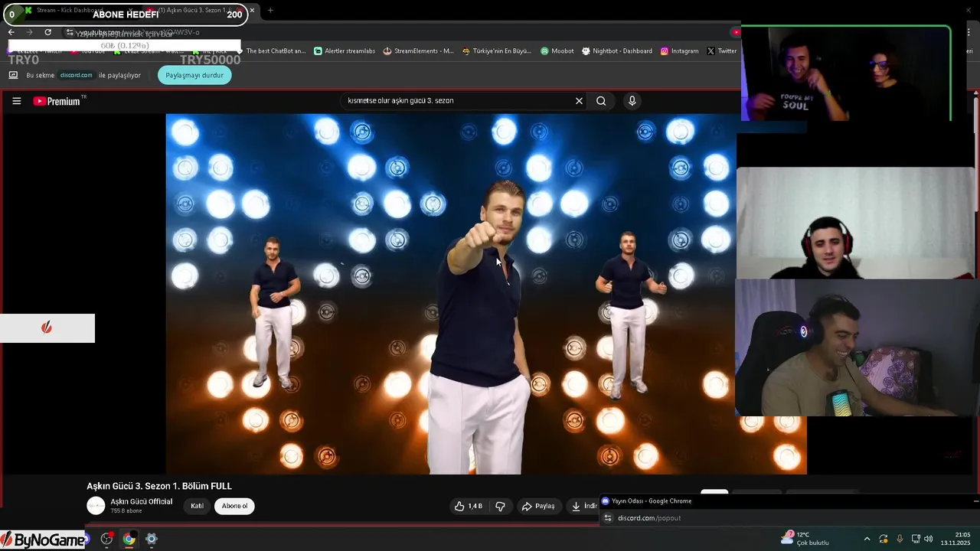Viewport: 980px width, 551px height.
Task: Open taskbar clock 21:05 calendar
Action: tap(955, 539)
